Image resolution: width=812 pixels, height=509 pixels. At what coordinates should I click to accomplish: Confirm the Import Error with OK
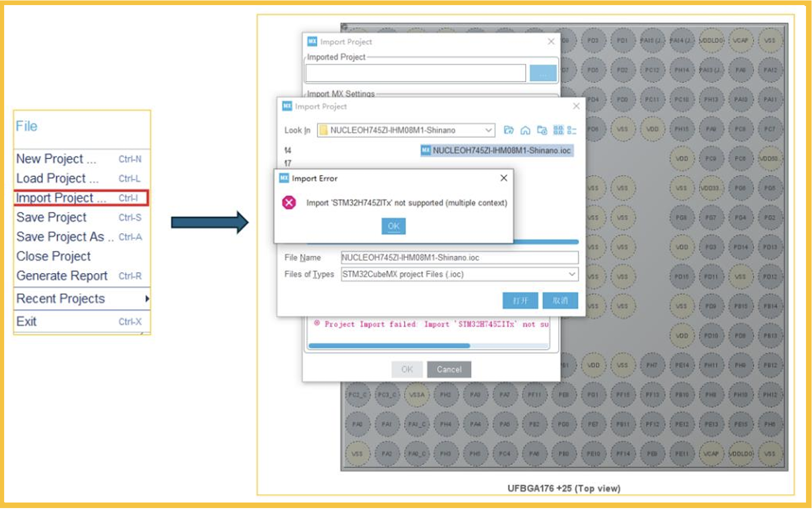394,226
